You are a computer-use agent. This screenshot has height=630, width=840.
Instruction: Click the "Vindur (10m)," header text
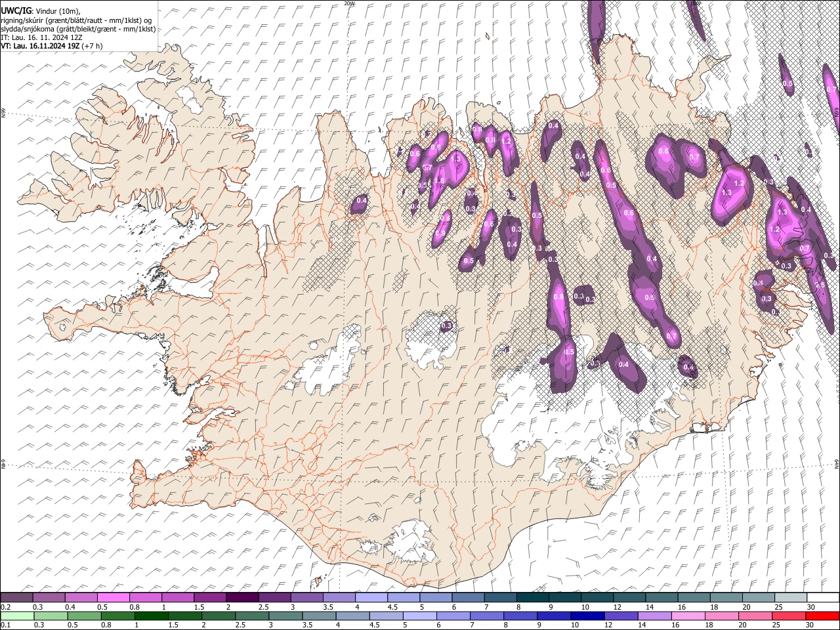coord(58,11)
